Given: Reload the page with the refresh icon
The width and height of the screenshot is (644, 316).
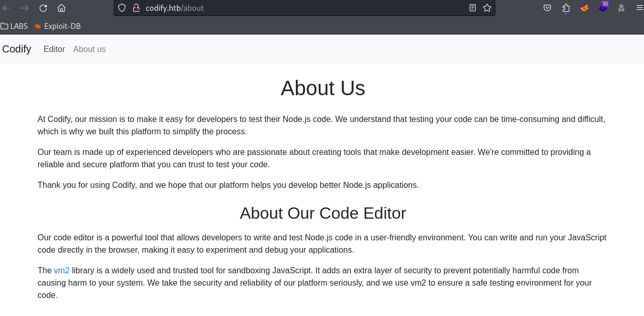Looking at the screenshot, I should (x=43, y=8).
